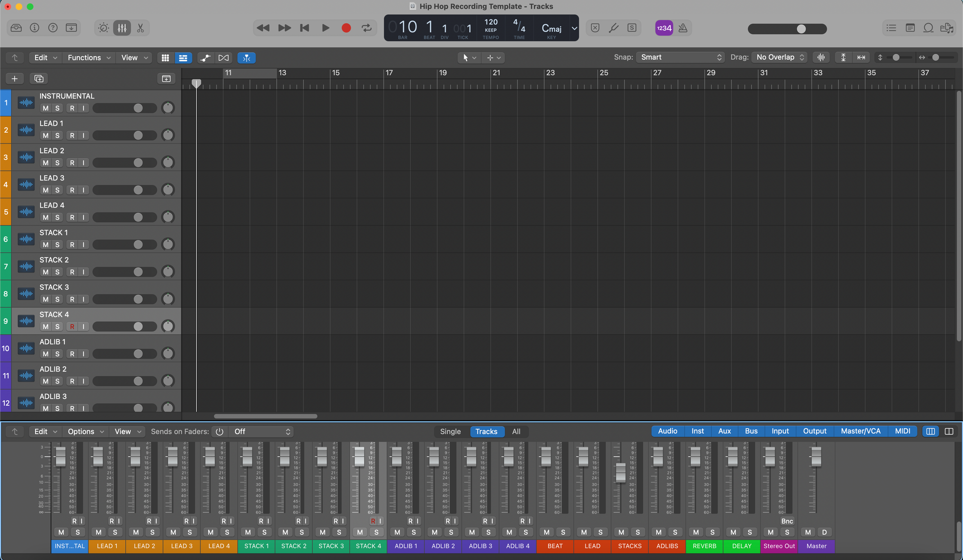Screen dimensions: 963x560
Task: Open the Mixer with the toolbar button
Action: pyautogui.click(x=122, y=28)
